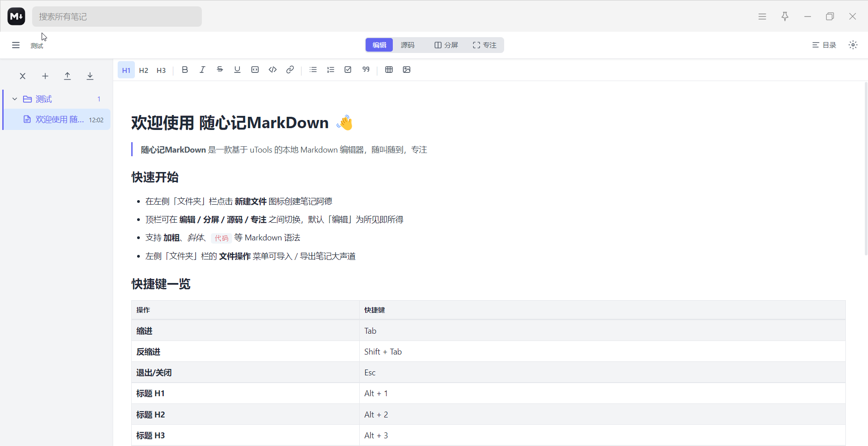868x446 pixels.
Task: Focus the 搜索所有笔记 search box
Action: pos(117,17)
